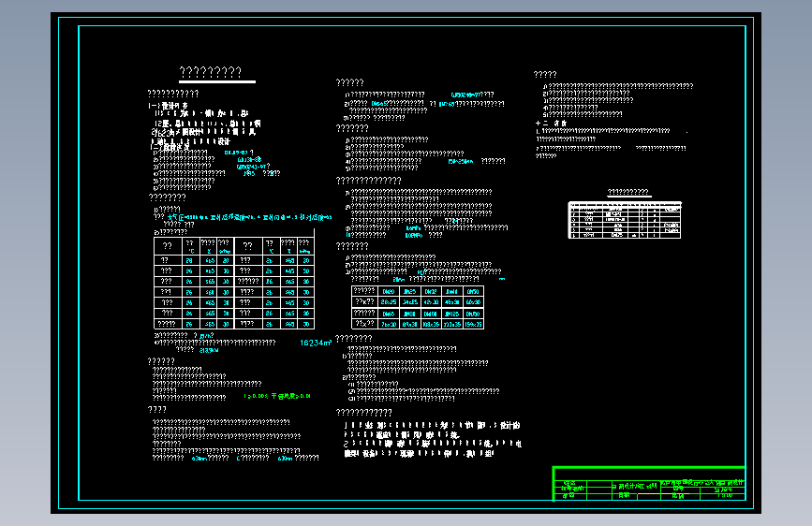Click the cyan 18234m² area value

point(316,343)
